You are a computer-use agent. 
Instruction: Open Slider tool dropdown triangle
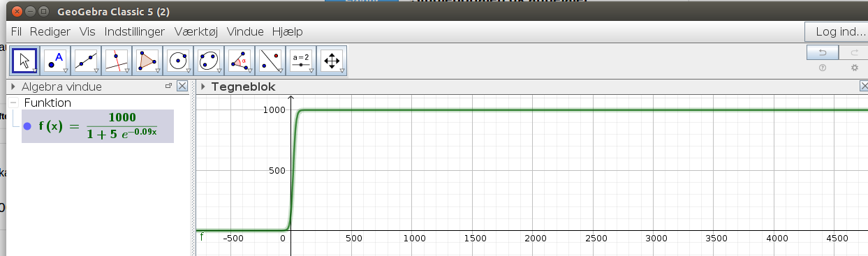point(311,71)
